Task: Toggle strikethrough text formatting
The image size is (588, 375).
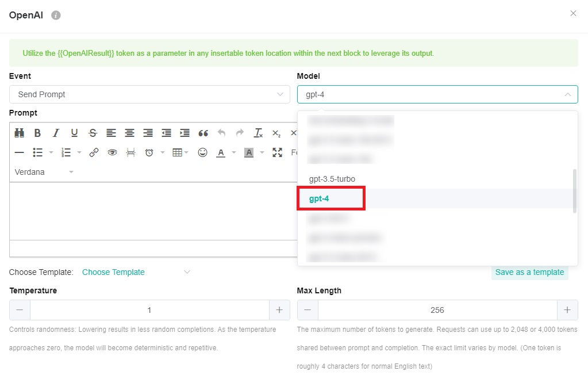Action: [93, 133]
